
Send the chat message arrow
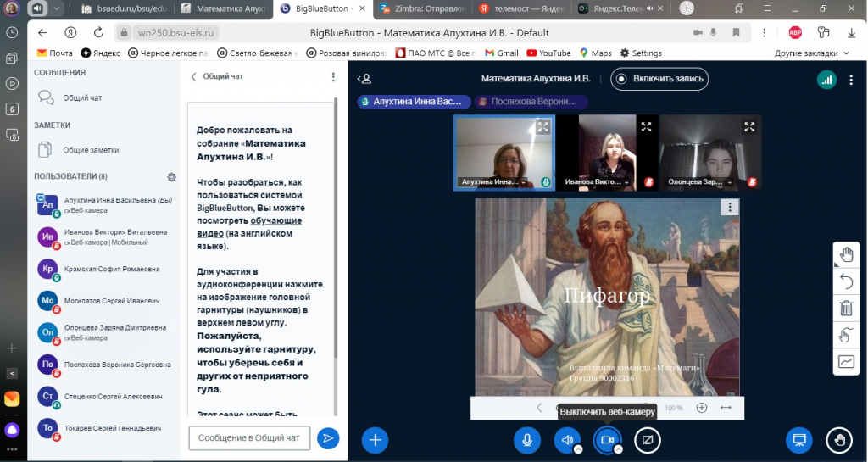328,438
